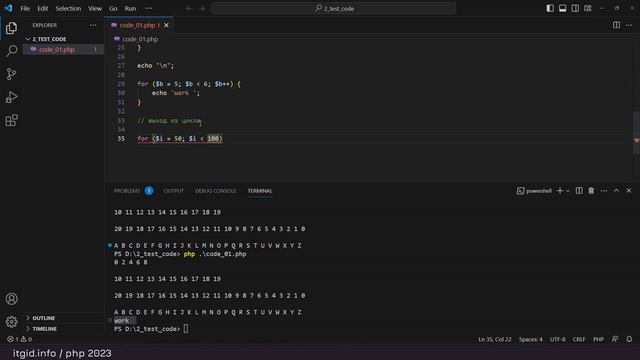The height and width of the screenshot is (360, 640).
Task: Open the terminal launch profile dropdown arrow
Action: (567, 191)
